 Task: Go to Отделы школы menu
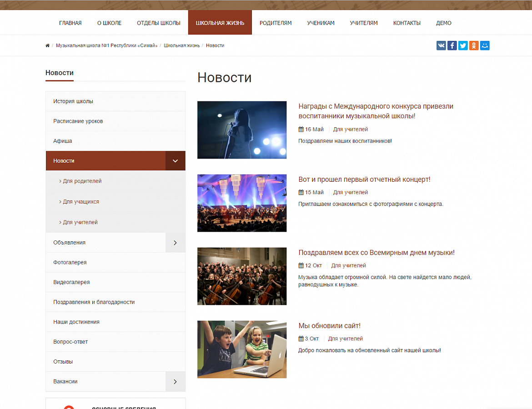coord(159,23)
